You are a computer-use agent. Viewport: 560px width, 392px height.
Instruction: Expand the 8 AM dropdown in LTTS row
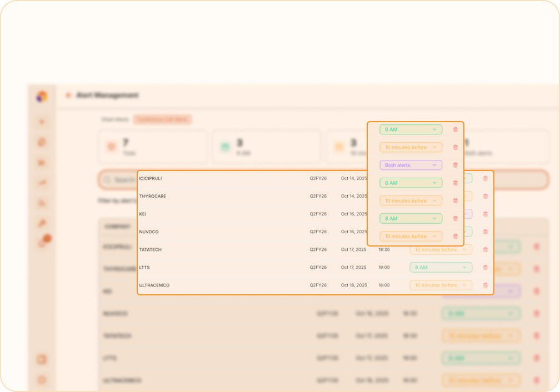tap(441, 267)
